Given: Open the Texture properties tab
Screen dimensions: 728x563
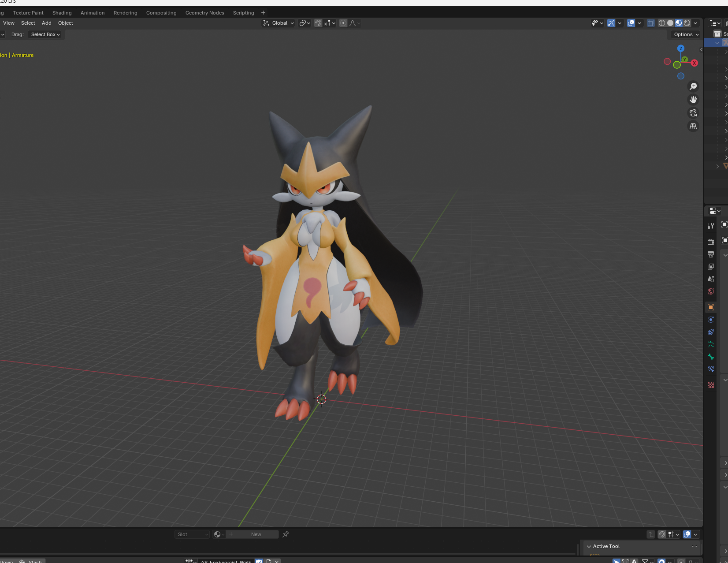Looking at the screenshot, I should pyautogui.click(x=711, y=385).
